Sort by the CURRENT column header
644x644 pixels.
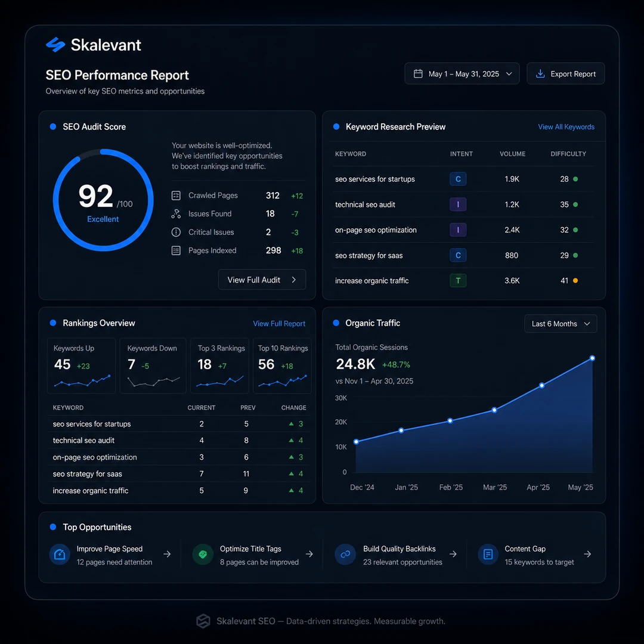[202, 408]
